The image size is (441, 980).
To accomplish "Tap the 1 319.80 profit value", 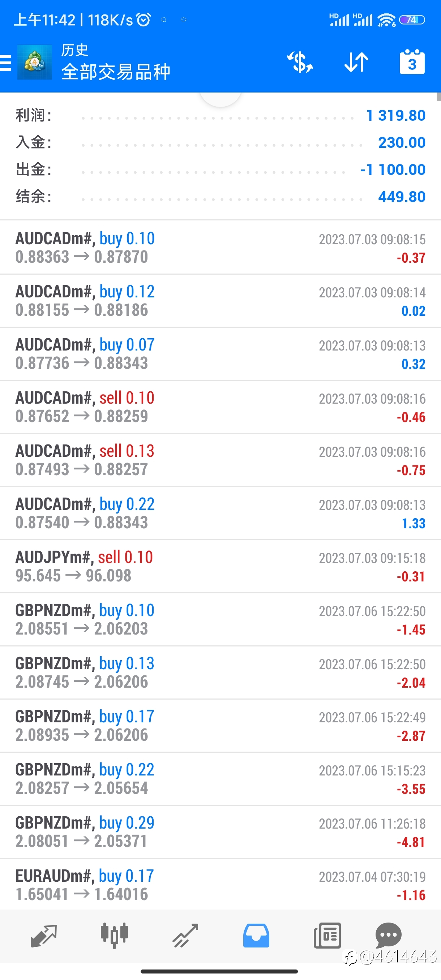I will pyautogui.click(x=396, y=115).
